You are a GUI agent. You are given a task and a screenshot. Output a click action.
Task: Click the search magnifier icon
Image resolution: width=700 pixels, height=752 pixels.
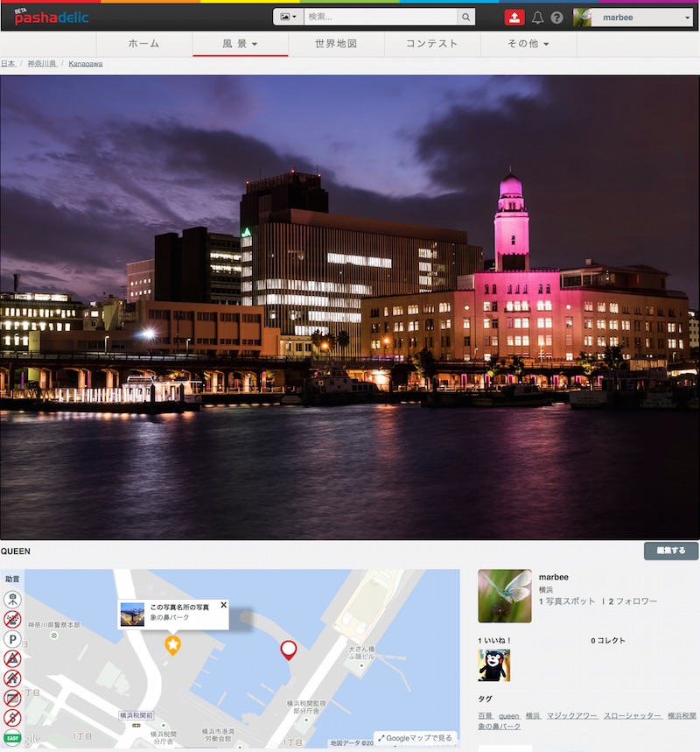coord(466,16)
